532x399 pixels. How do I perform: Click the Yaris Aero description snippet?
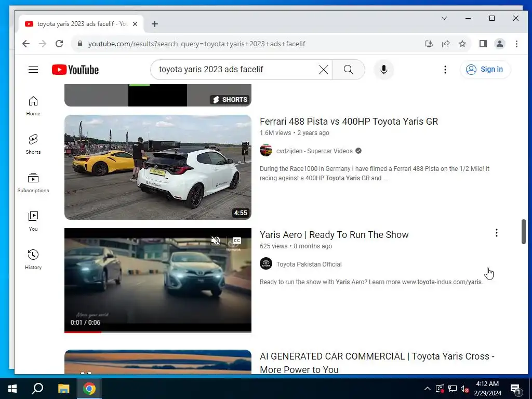pyautogui.click(x=371, y=282)
